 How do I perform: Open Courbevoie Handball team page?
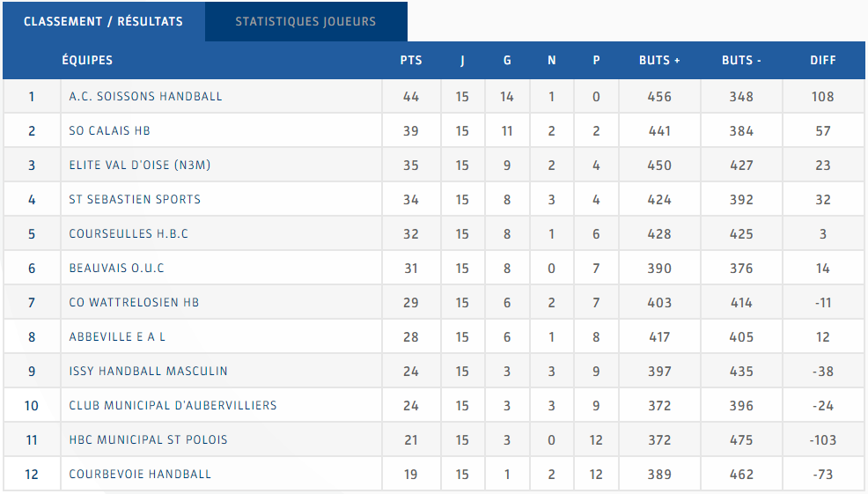[140, 475]
